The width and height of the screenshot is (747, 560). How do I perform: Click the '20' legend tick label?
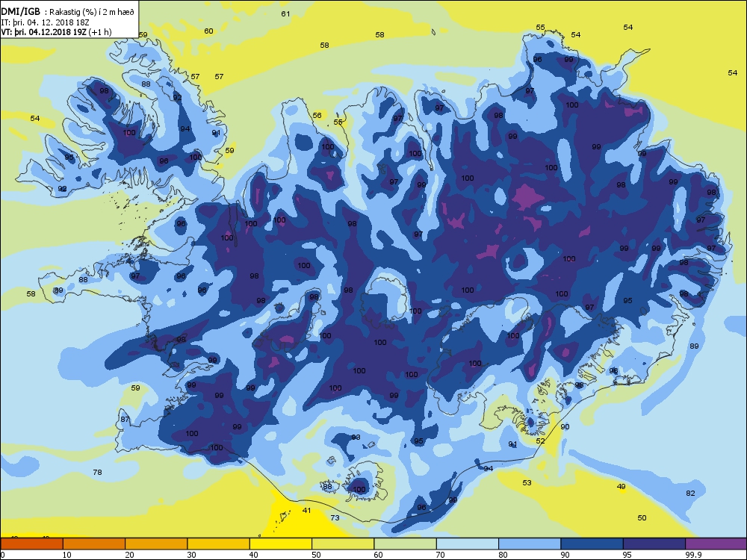click(129, 554)
